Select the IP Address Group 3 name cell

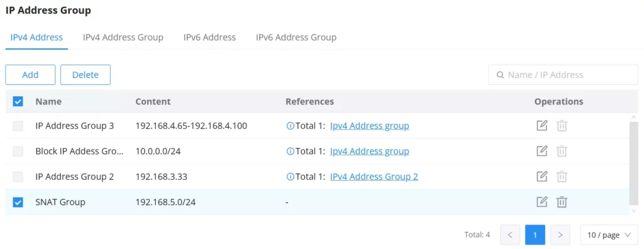[75, 126]
